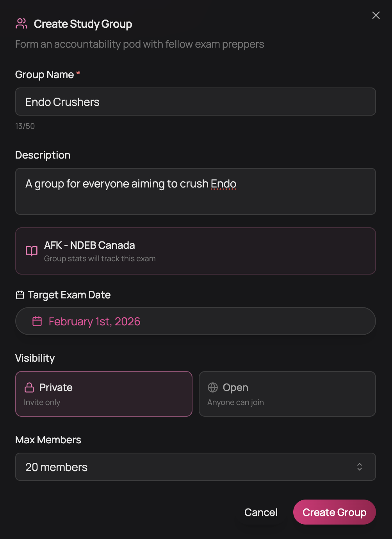
Task: Click the Open globe icon
Action: tap(213, 387)
